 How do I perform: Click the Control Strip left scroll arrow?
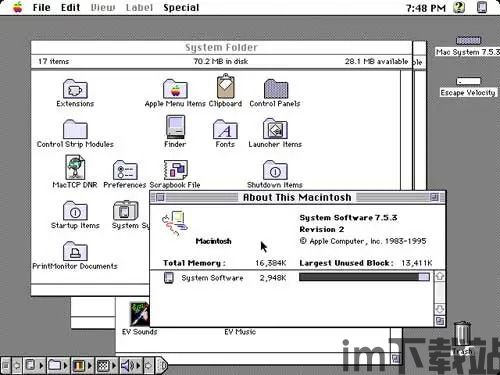pos(17,366)
